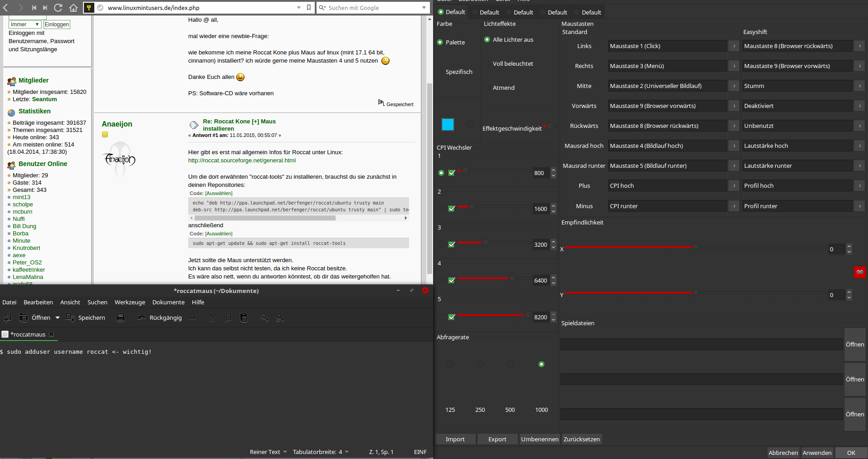This screenshot has height=459, width=868.
Task: Click the Umbenennen button
Action: pyautogui.click(x=540, y=439)
